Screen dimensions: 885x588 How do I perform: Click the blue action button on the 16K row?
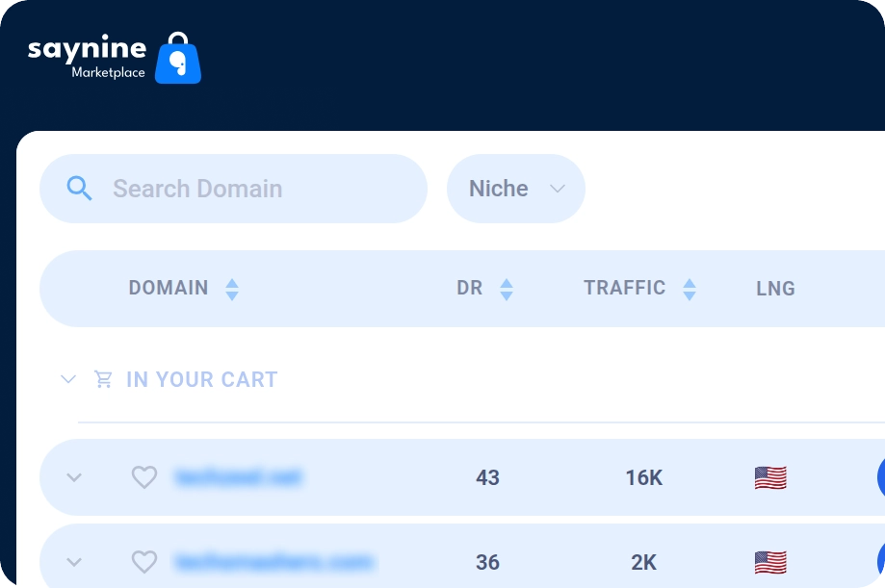880,477
